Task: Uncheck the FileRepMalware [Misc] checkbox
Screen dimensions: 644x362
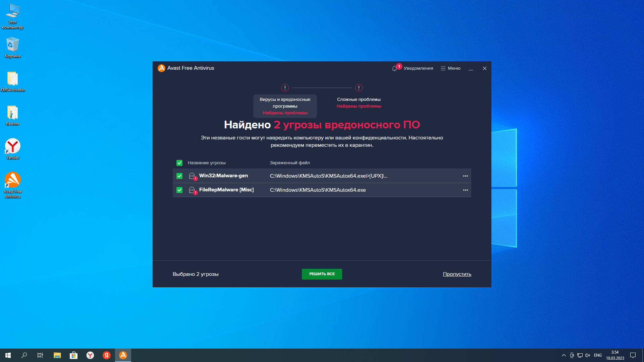Action: pyautogui.click(x=179, y=190)
